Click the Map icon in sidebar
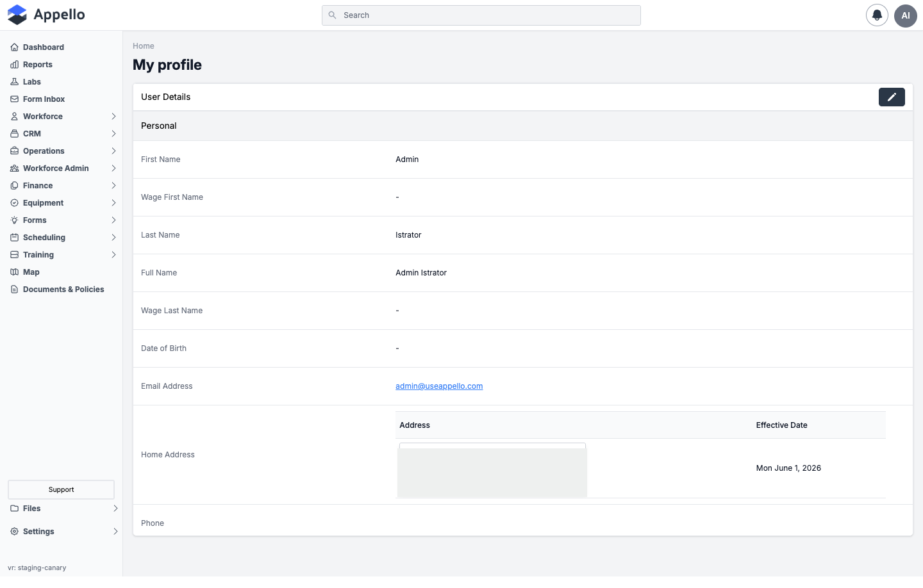This screenshot has height=588, width=923. [x=14, y=272]
